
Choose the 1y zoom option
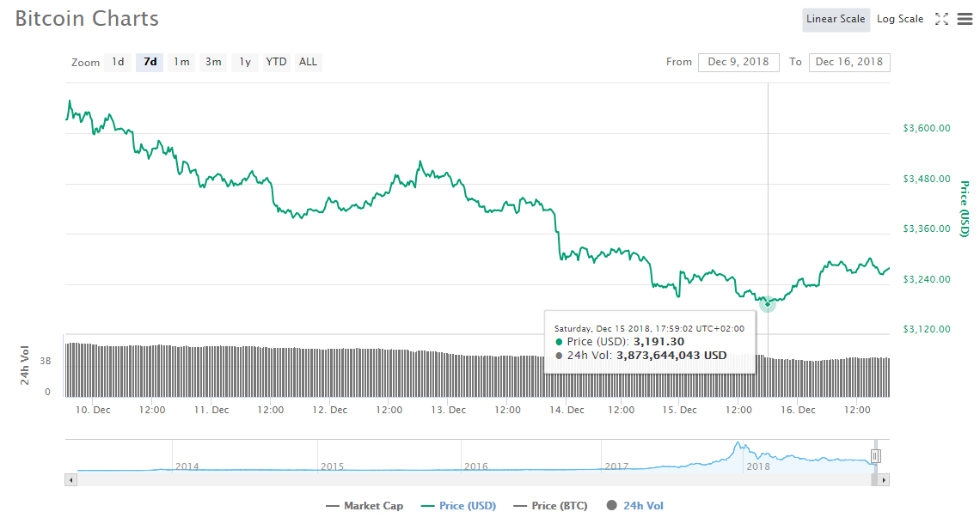(x=245, y=62)
